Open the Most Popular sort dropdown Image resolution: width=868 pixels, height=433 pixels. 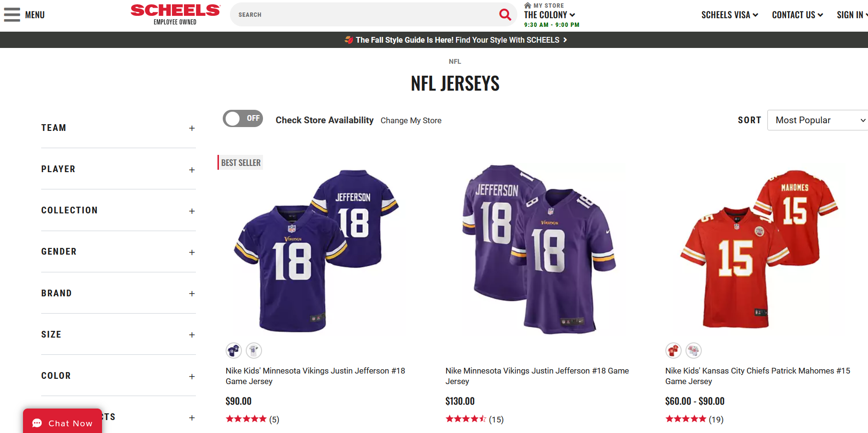(819, 120)
